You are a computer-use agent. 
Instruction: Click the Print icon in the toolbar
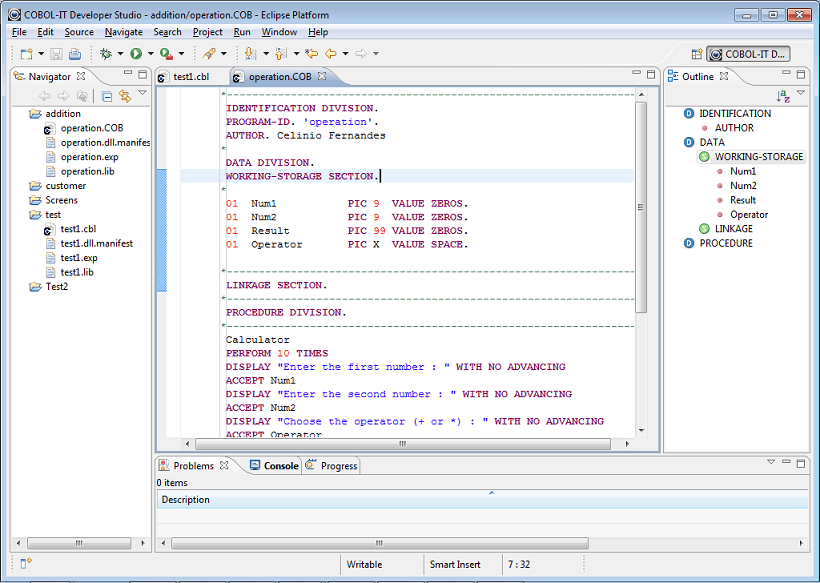(x=74, y=53)
